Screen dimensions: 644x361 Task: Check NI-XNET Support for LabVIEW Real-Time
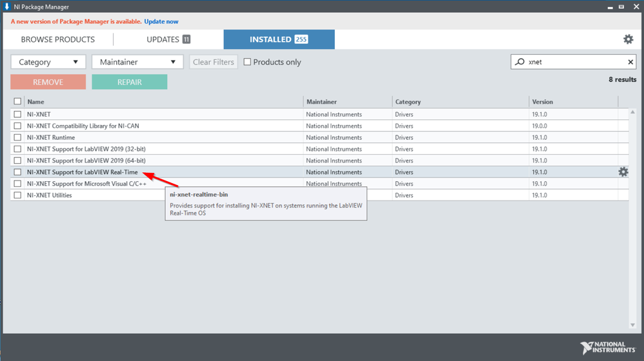17,172
